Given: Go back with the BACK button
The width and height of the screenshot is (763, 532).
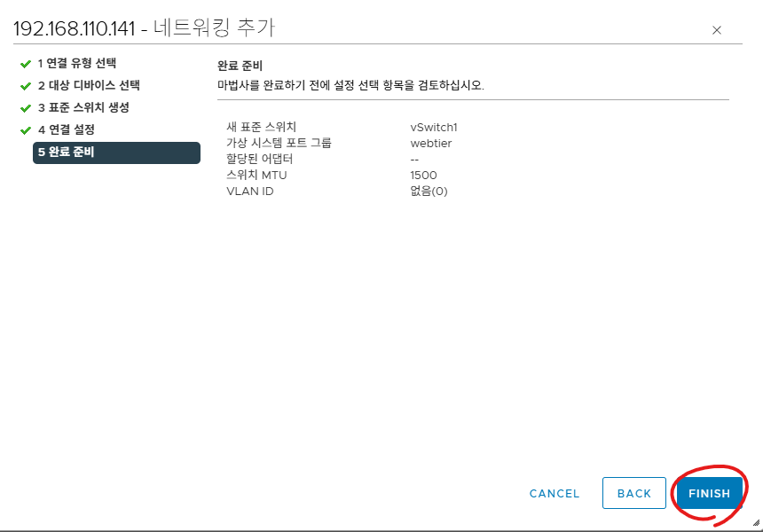Looking at the screenshot, I should [634, 493].
